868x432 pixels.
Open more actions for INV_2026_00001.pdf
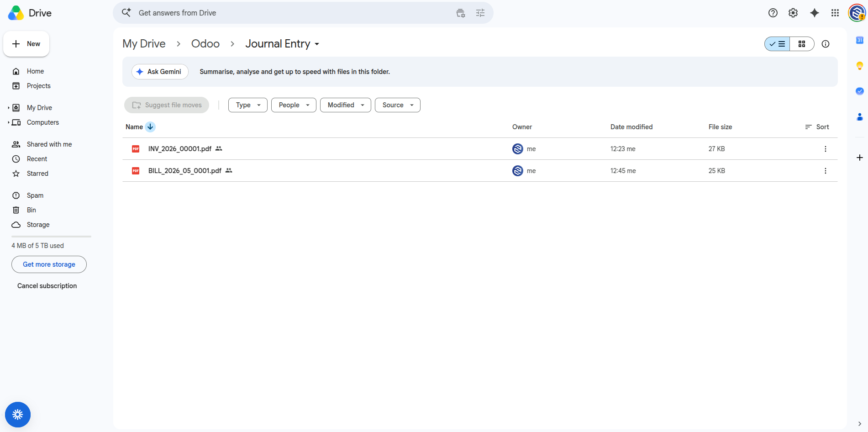[x=826, y=149]
